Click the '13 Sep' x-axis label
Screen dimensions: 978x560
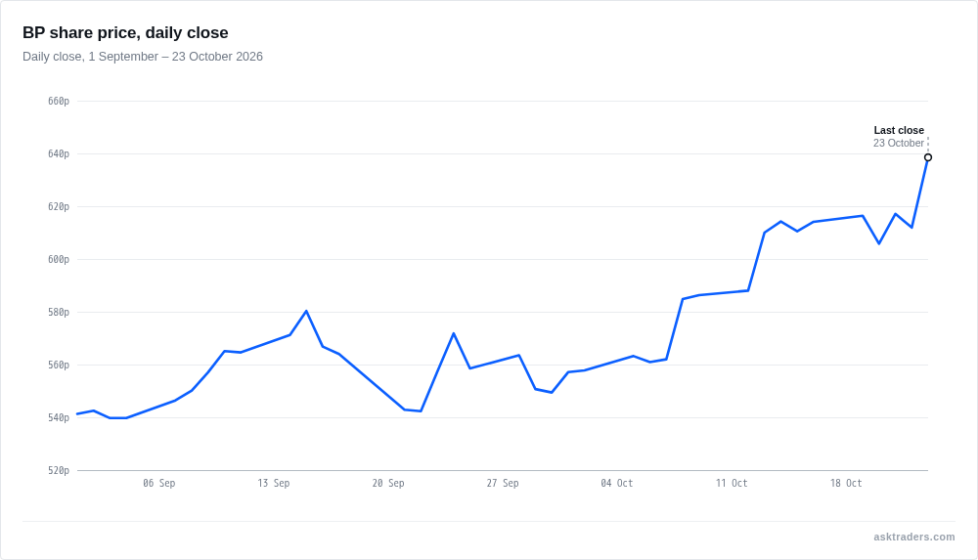[x=274, y=484]
